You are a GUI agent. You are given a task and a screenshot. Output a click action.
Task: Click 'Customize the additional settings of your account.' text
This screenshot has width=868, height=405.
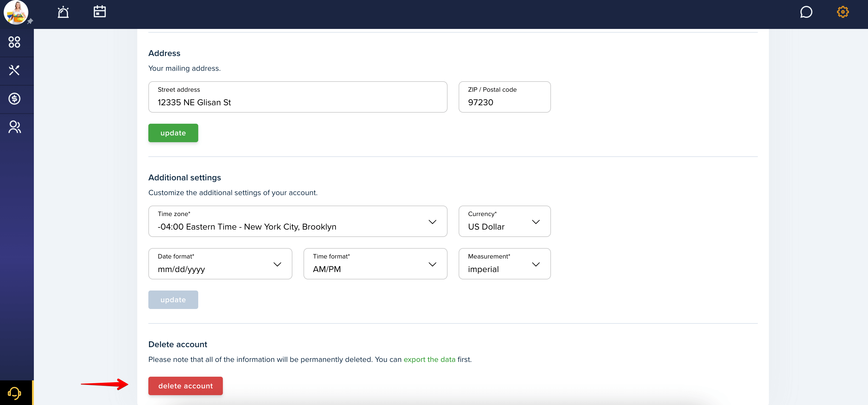pos(233,192)
